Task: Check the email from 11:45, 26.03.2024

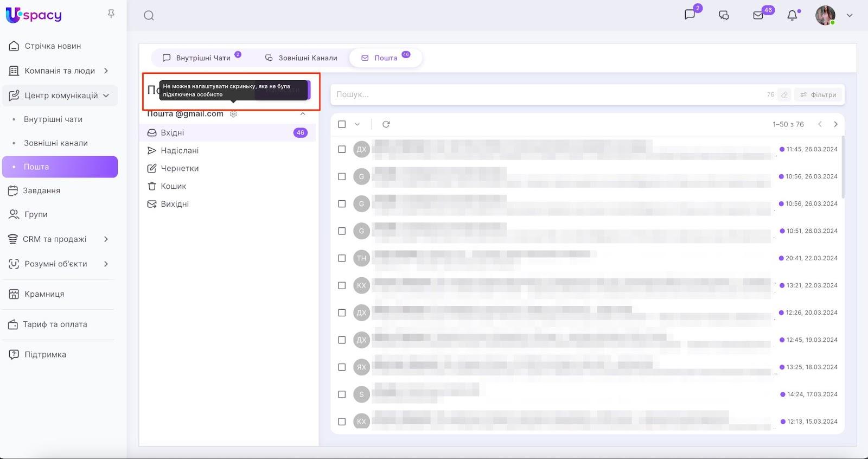Action: [x=342, y=149]
